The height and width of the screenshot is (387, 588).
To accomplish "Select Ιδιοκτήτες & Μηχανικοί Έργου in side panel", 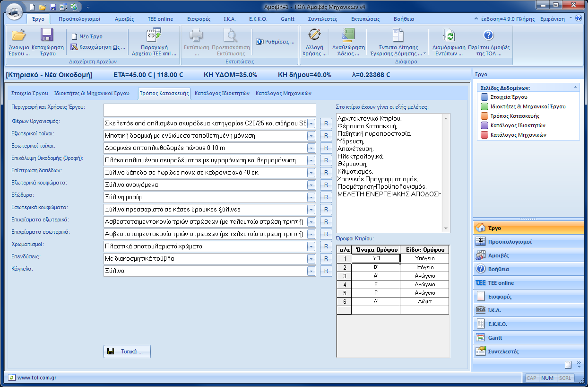I will pos(523,106).
